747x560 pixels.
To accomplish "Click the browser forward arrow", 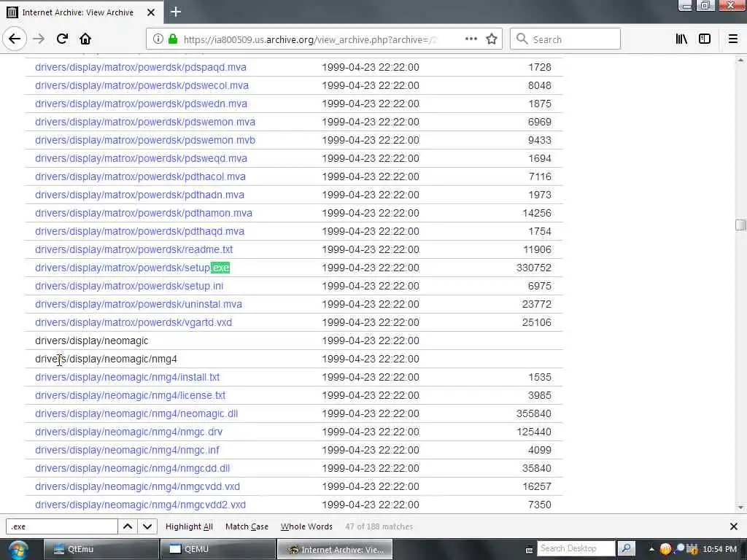I will pos(39,39).
